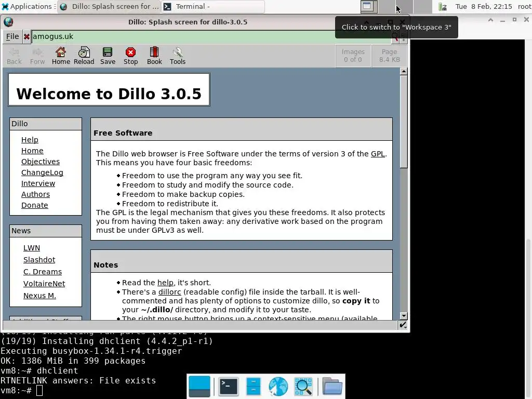This screenshot has height=399, width=532.
Task: Stop loading with the red Stop icon
Action: coord(130,56)
